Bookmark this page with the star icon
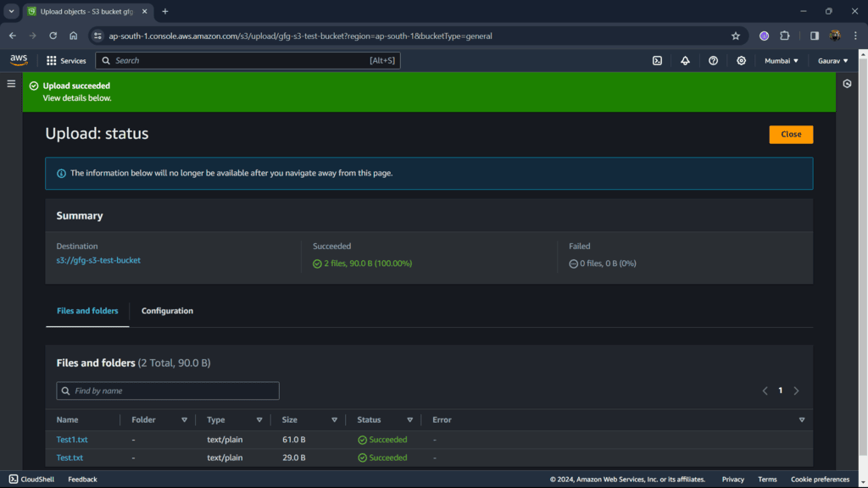Viewport: 868px width, 488px height. click(735, 36)
